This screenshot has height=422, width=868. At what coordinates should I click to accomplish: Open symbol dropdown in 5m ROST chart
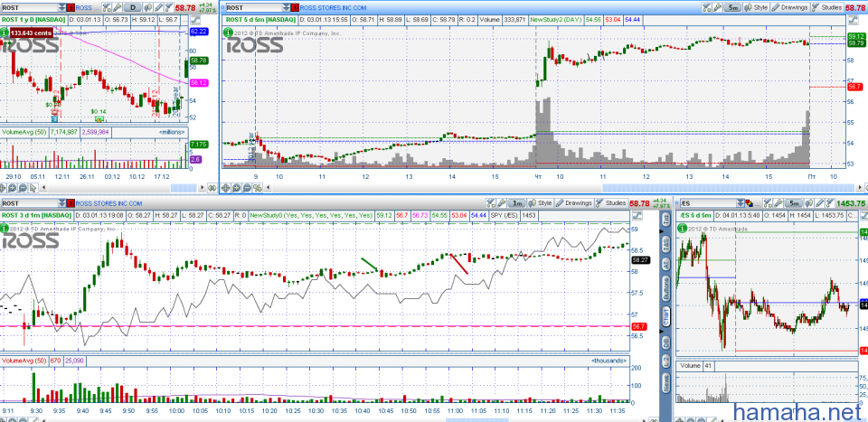[287, 8]
